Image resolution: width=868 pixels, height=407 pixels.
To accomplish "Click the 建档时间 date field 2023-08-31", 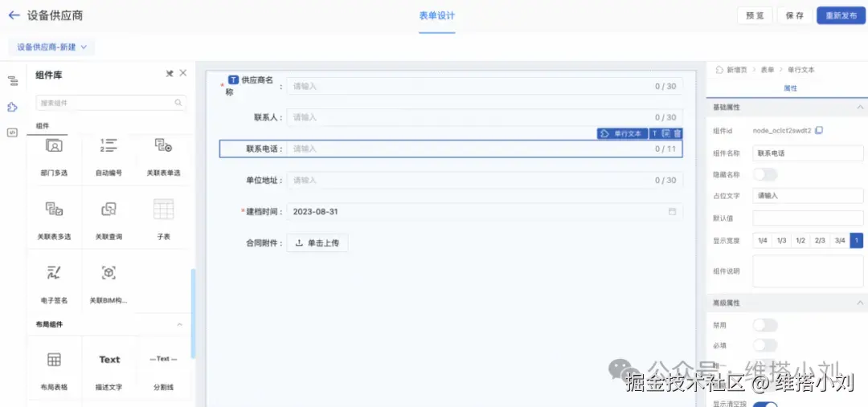I will (x=485, y=212).
